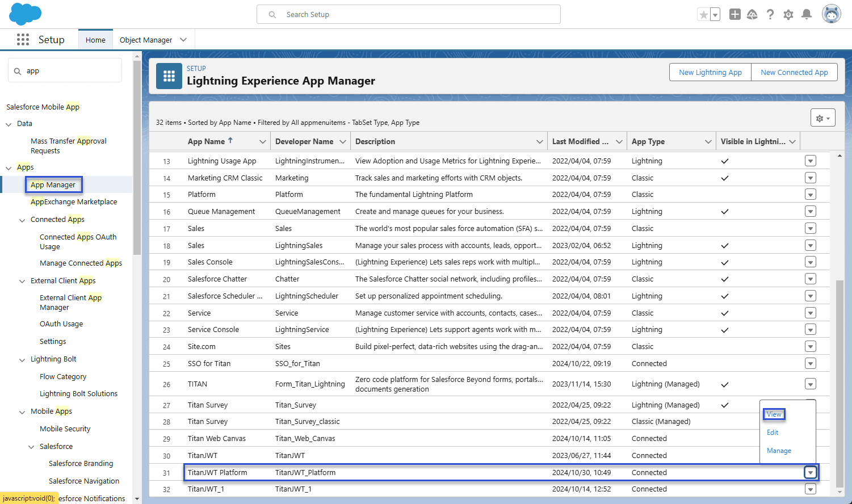Screen dimensions: 852x504
Task: Click the New Lightning App button
Action: coord(710,72)
